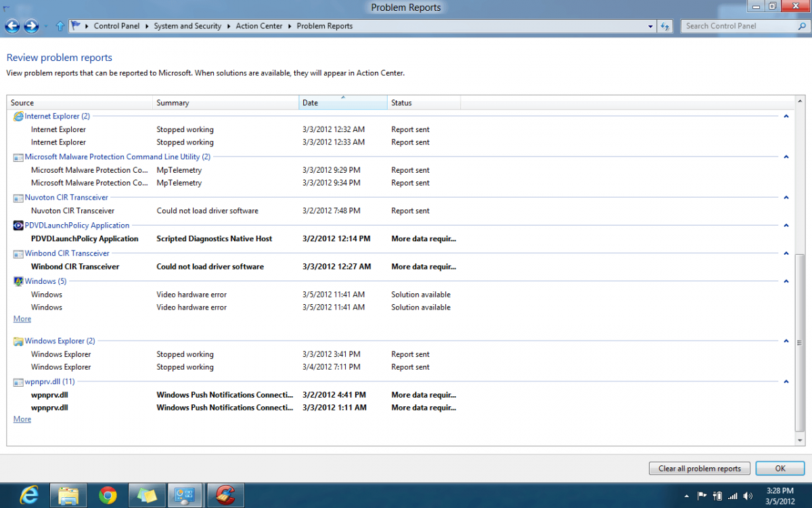
Task: Open File Explorer from the taskbar
Action: point(68,496)
